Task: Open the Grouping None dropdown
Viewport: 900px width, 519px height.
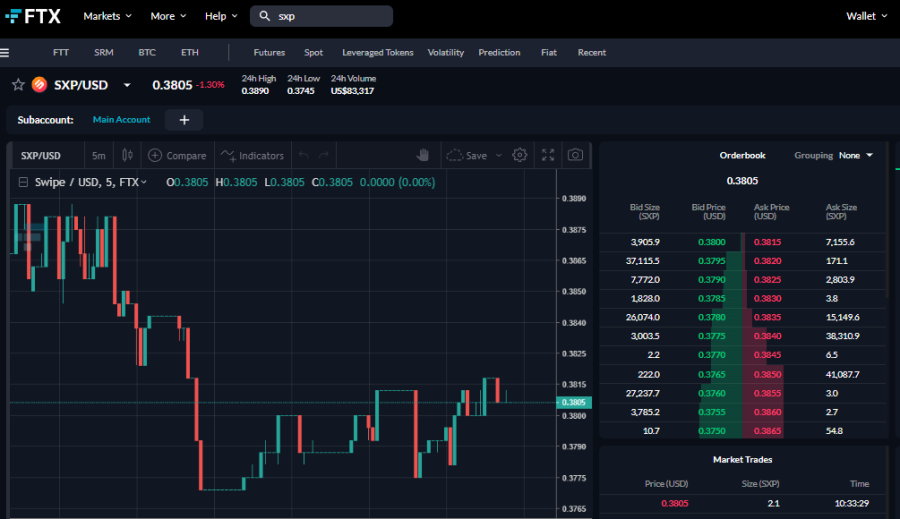Action: tap(855, 156)
